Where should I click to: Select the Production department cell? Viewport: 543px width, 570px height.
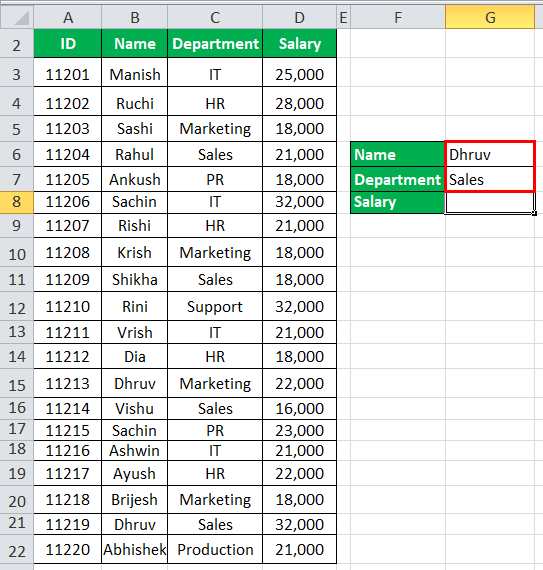(215, 549)
